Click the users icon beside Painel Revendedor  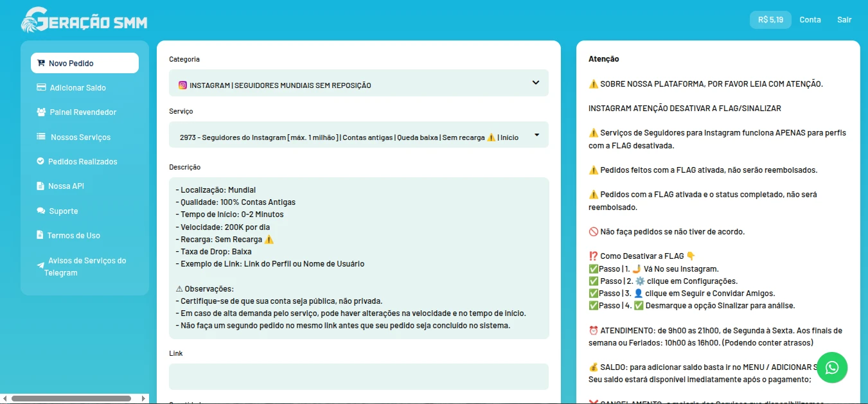tap(41, 112)
